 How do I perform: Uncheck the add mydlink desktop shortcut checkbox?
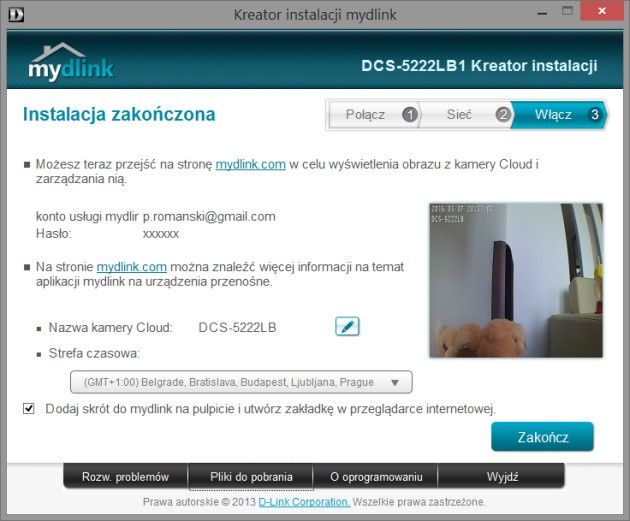[29, 409]
